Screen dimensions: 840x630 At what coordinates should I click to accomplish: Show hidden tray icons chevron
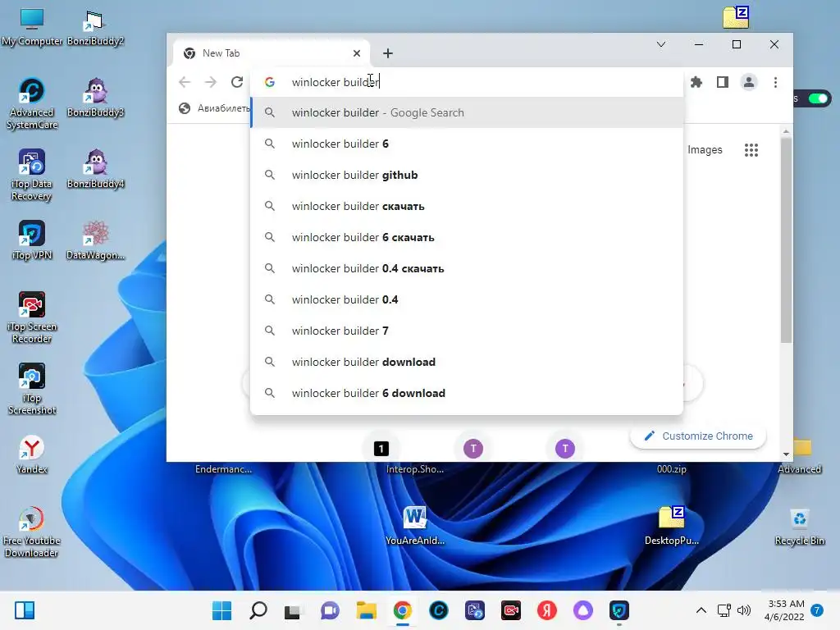click(701, 609)
